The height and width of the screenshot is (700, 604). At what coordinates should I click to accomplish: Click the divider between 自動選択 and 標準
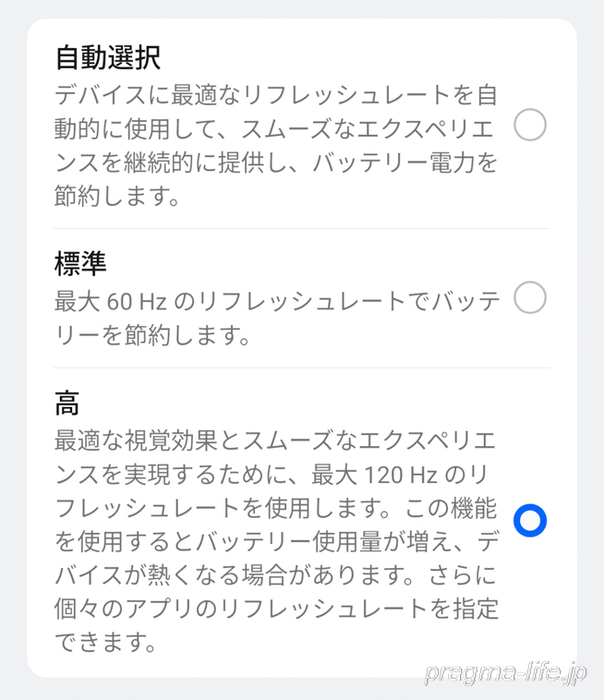pyautogui.click(x=302, y=229)
